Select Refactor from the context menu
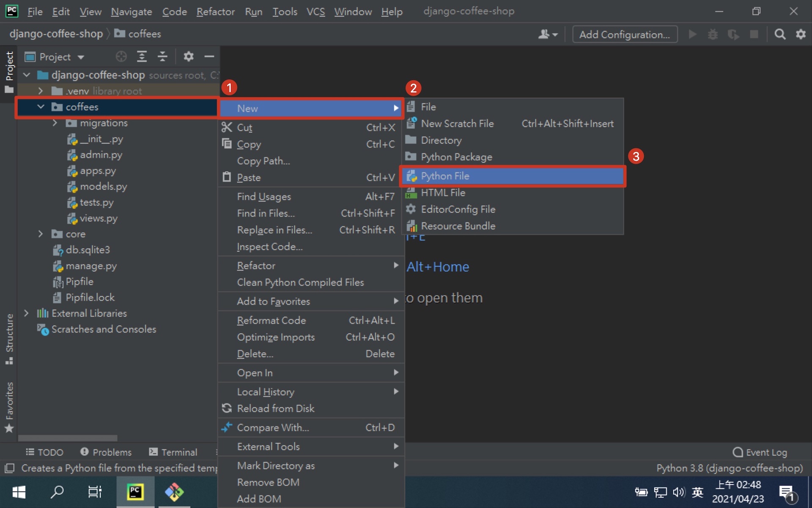812x508 pixels. click(255, 265)
